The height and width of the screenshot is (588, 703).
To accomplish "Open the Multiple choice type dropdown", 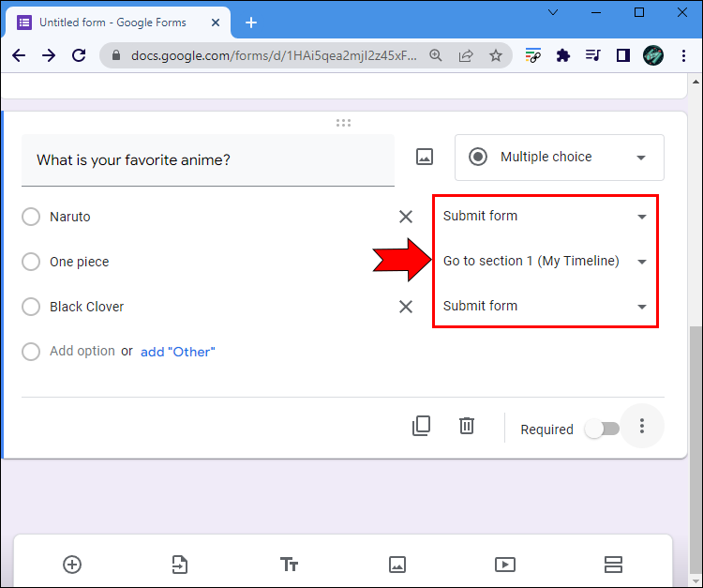I will 559,158.
